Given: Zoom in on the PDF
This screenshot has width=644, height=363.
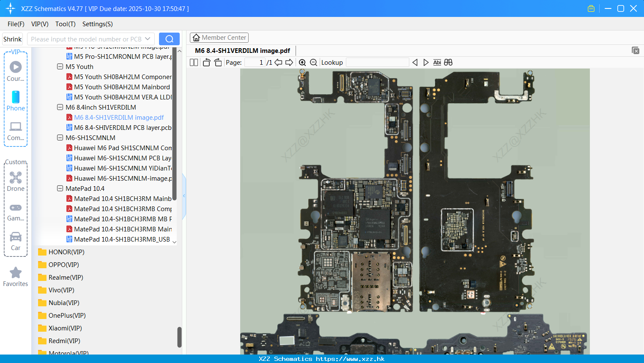Looking at the screenshot, I should pos(302,63).
